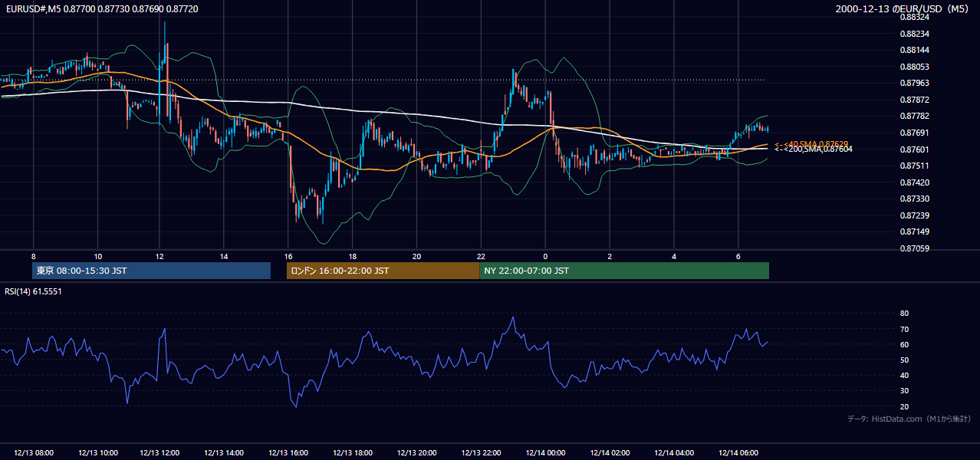Click hour label 8 on chart time axis
The image size is (980, 460).
point(34,256)
